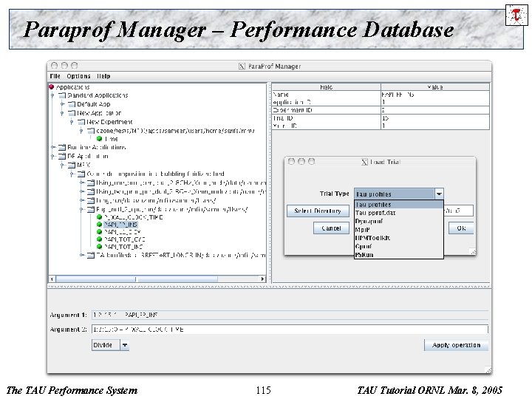Click the DB Applications folder icon
The height and width of the screenshot is (399, 532).
62,156
